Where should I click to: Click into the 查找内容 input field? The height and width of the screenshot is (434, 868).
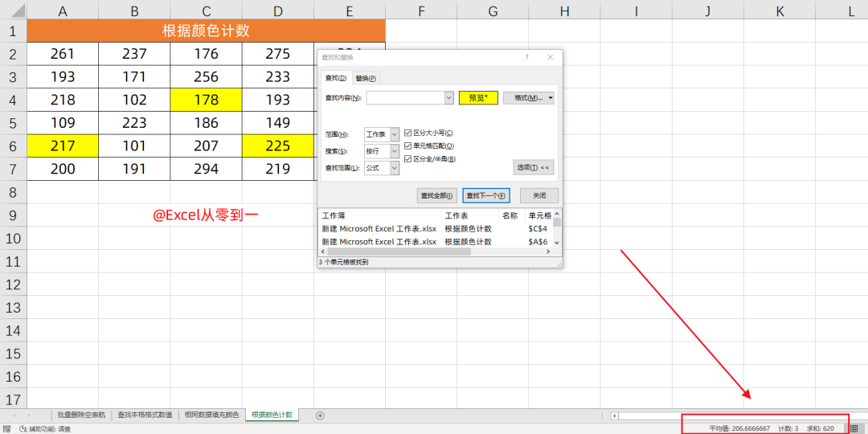click(405, 98)
